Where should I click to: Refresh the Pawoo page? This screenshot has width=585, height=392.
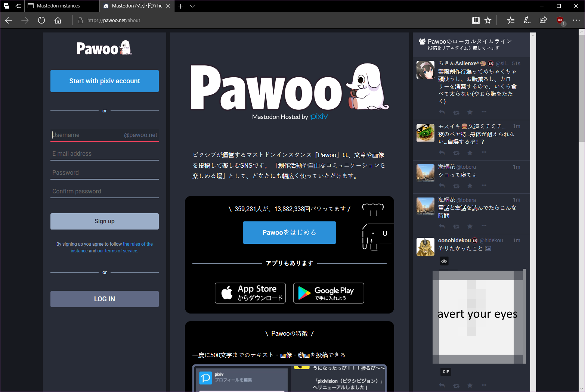(41, 21)
